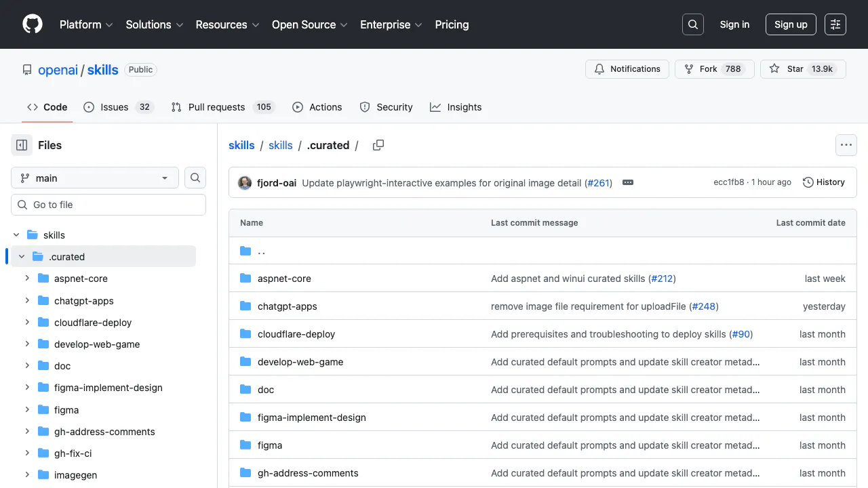Open more options ellipsis menu

846,145
